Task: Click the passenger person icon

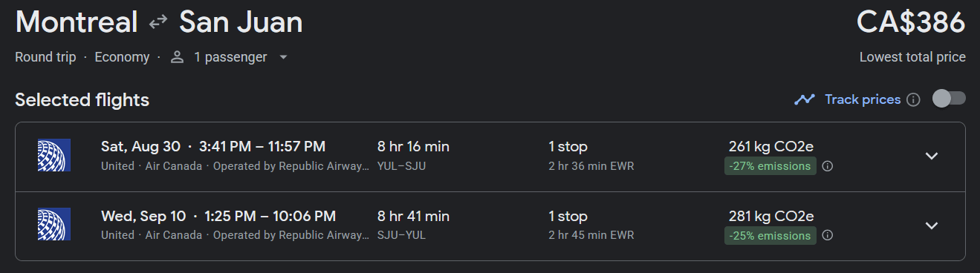Action: [x=177, y=57]
